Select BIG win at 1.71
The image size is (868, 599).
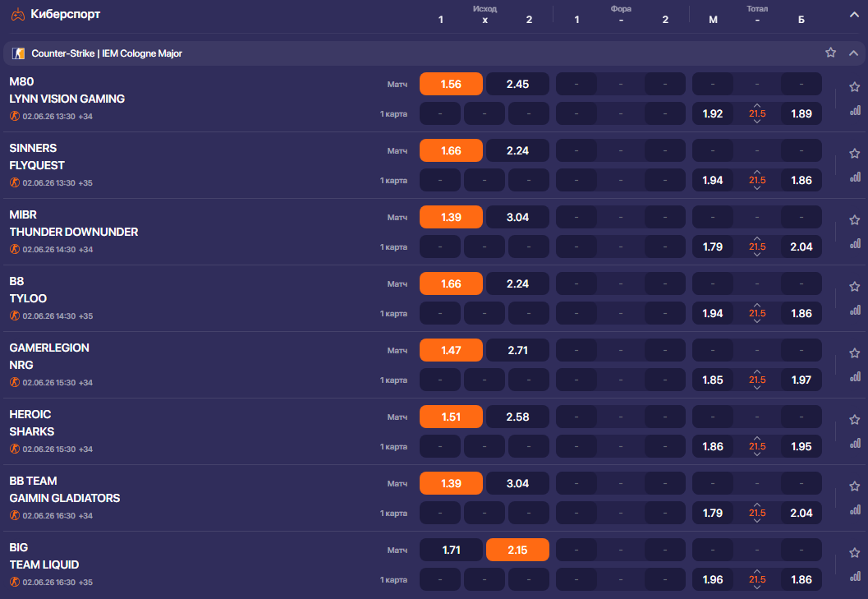(451, 550)
